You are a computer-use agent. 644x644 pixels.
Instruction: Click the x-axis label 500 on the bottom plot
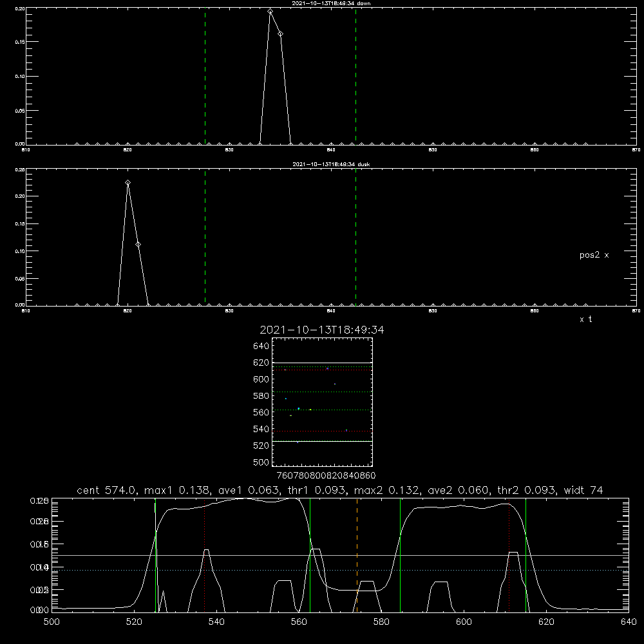pyautogui.click(x=52, y=622)
